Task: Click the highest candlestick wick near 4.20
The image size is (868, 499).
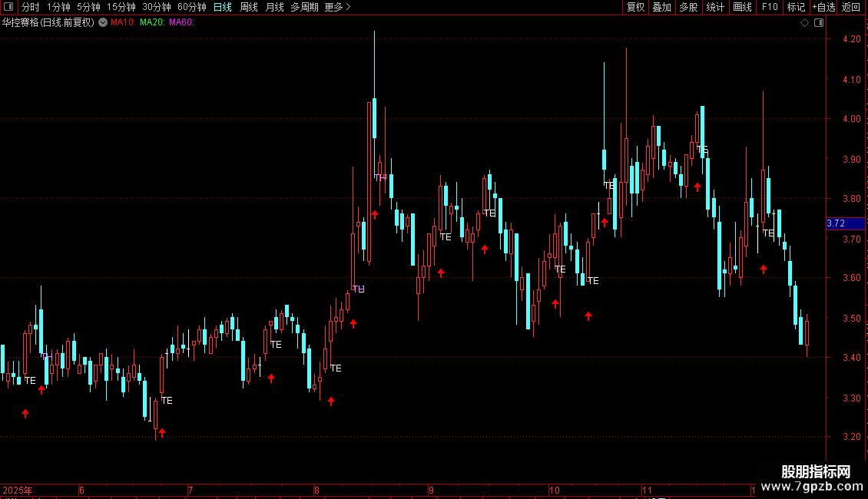Action: click(374, 64)
